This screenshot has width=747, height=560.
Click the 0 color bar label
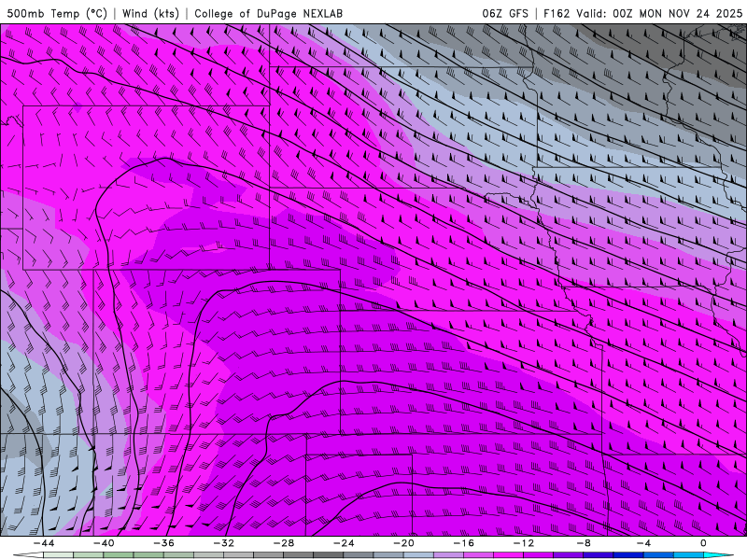click(x=704, y=543)
